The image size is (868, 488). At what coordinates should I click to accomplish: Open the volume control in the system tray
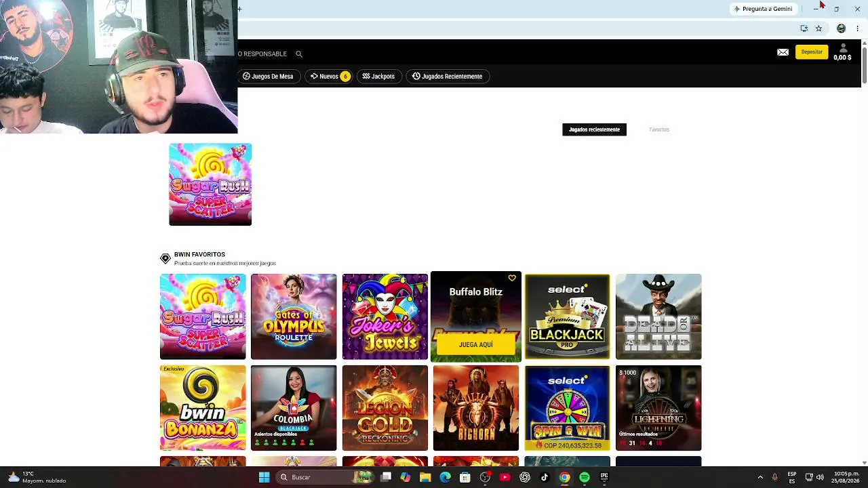click(820, 477)
